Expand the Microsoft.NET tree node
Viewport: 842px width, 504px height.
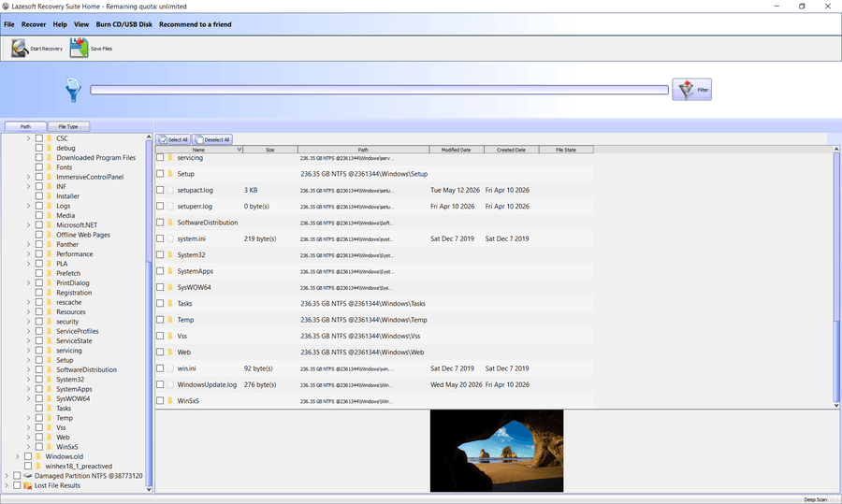[28, 225]
